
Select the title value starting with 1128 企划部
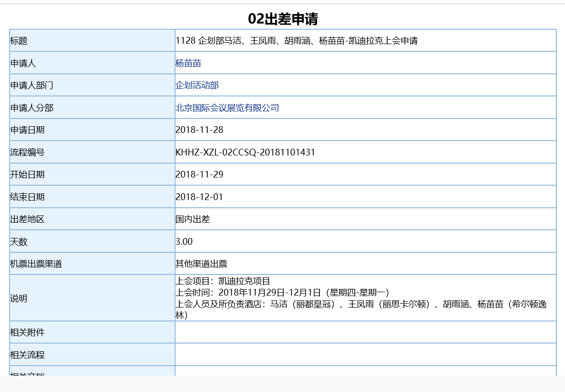pos(296,41)
